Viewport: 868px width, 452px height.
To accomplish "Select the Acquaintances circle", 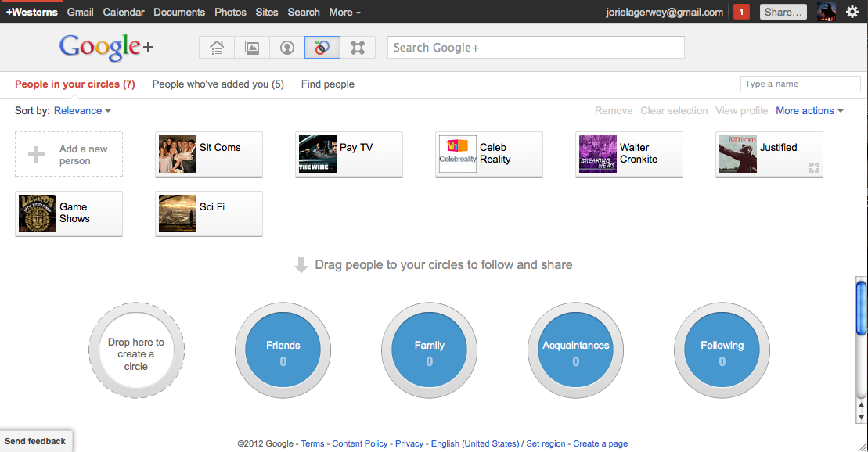I will (576, 350).
